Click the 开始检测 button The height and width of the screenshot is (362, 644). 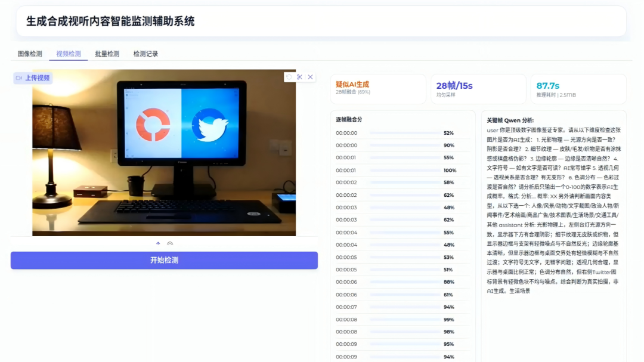pyautogui.click(x=165, y=260)
